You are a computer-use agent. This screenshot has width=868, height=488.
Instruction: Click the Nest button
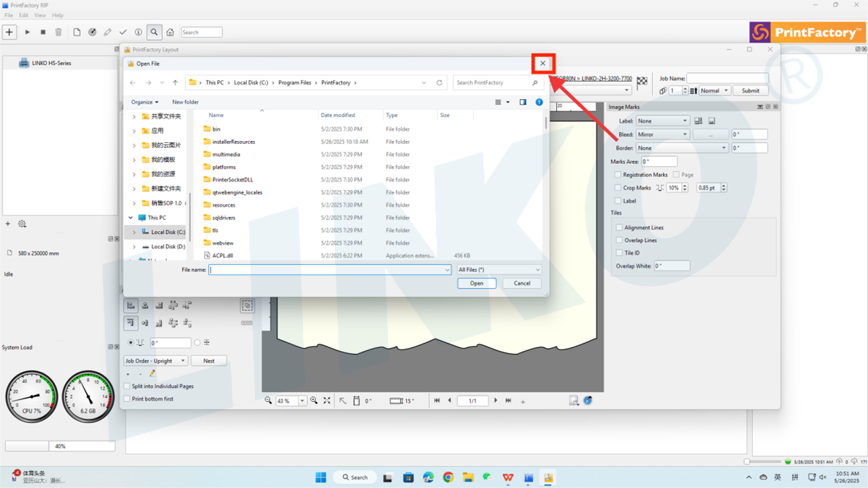(x=209, y=361)
